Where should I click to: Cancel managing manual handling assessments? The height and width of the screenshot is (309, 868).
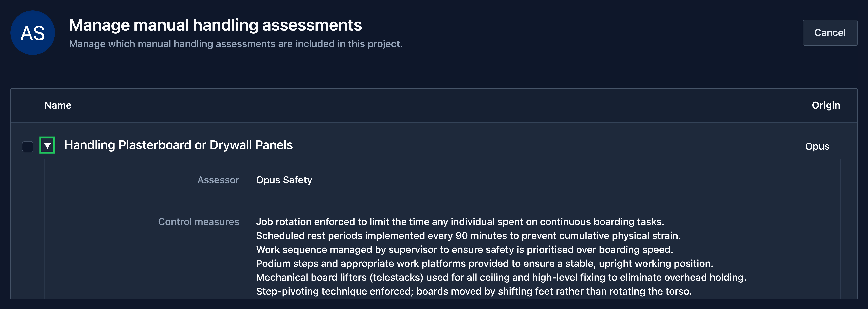click(830, 33)
